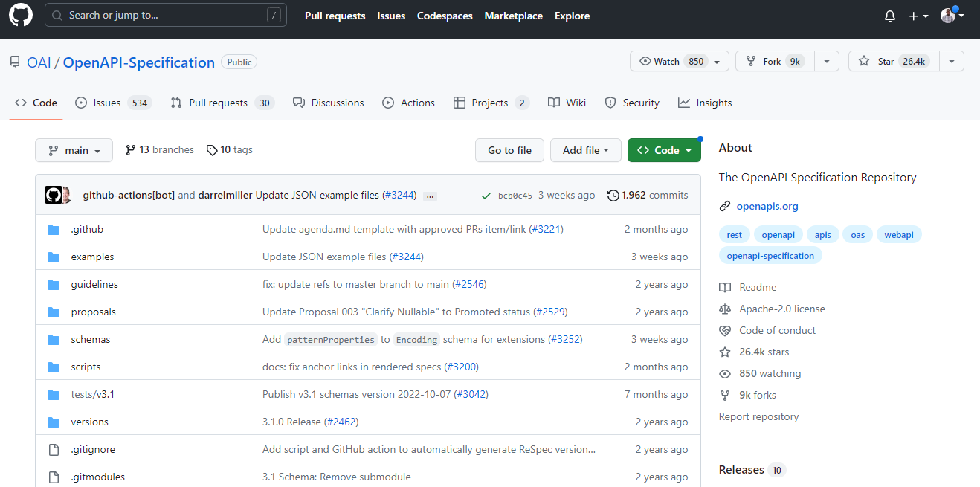The image size is (980, 487).
Task: Select the webapi topic tag
Action: tap(899, 234)
